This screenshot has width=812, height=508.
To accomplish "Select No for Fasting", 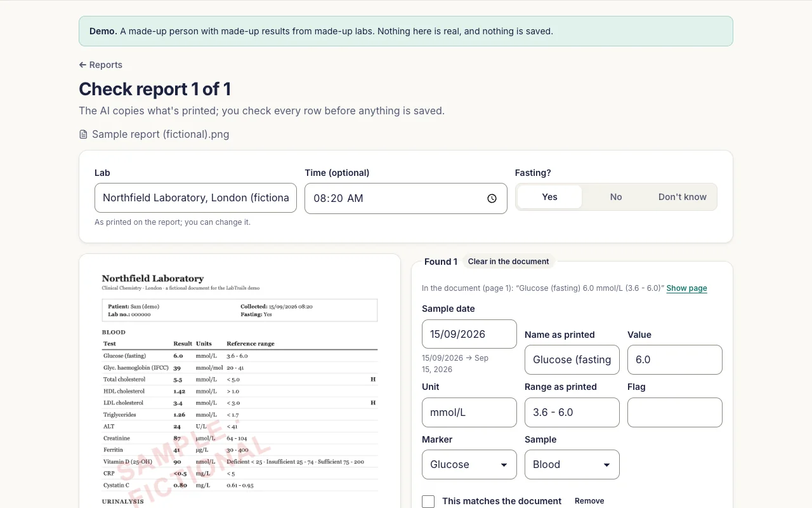I will point(616,197).
